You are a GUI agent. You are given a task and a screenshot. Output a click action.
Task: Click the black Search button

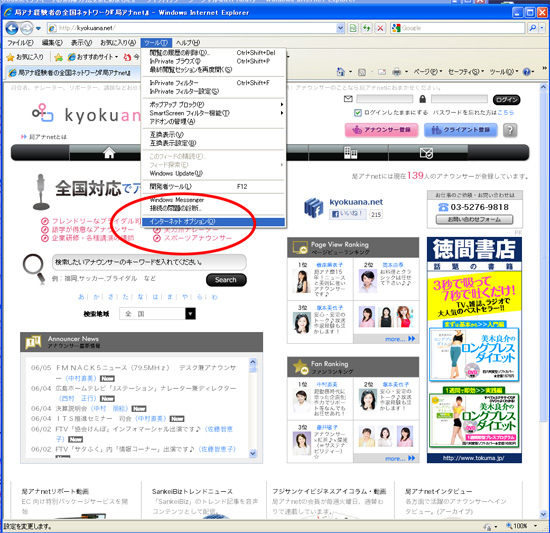(x=226, y=280)
